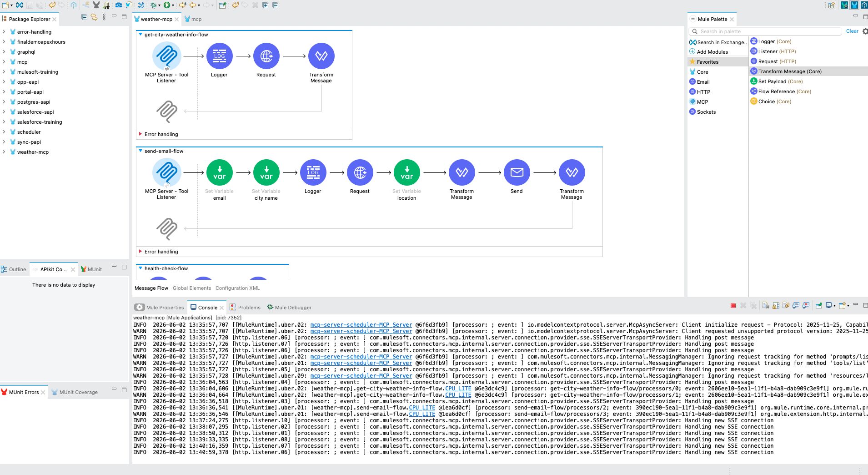This screenshot has width=868, height=475.
Task: Collapse the health-check-flow
Action: [x=140, y=268]
